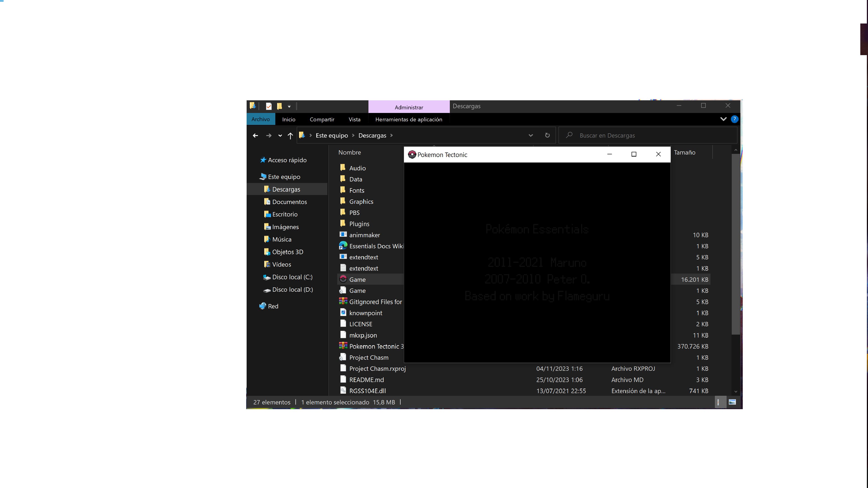The width and height of the screenshot is (868, 488).
Task: Open the help question mark icon
Action: [734, 119]
